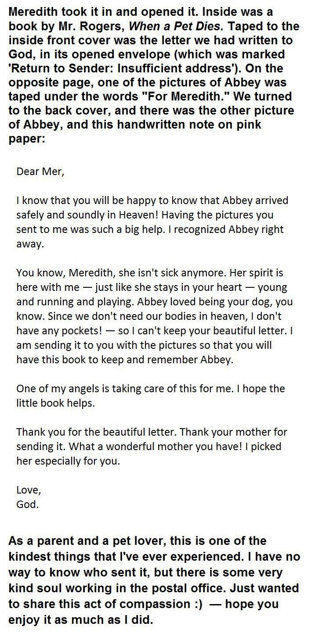Viewport: 311px width, 644px height.
Task: Click the 'Love,' closing line
Action: (29, 489)
